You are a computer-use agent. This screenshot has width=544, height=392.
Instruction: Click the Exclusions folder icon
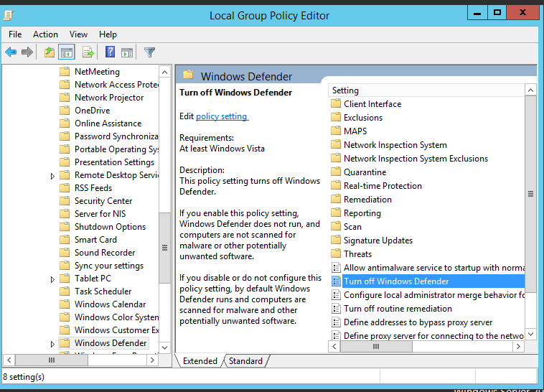336,117
